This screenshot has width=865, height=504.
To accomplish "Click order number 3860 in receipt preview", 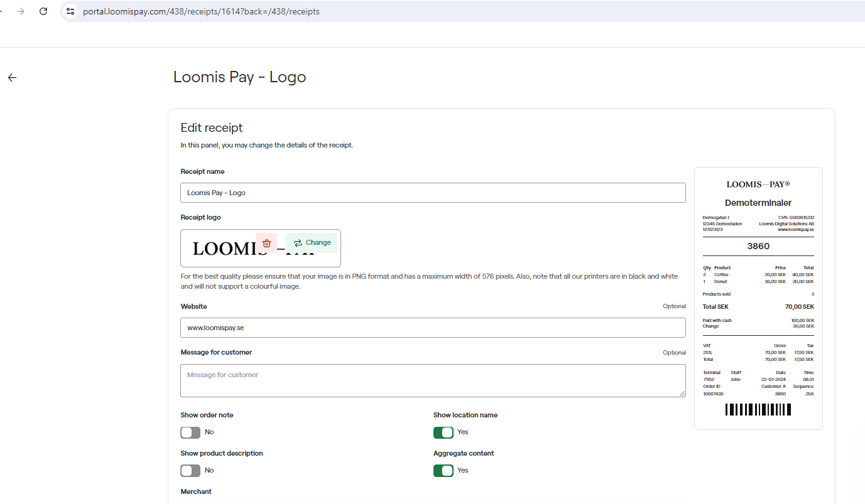I will coord(758,246).
